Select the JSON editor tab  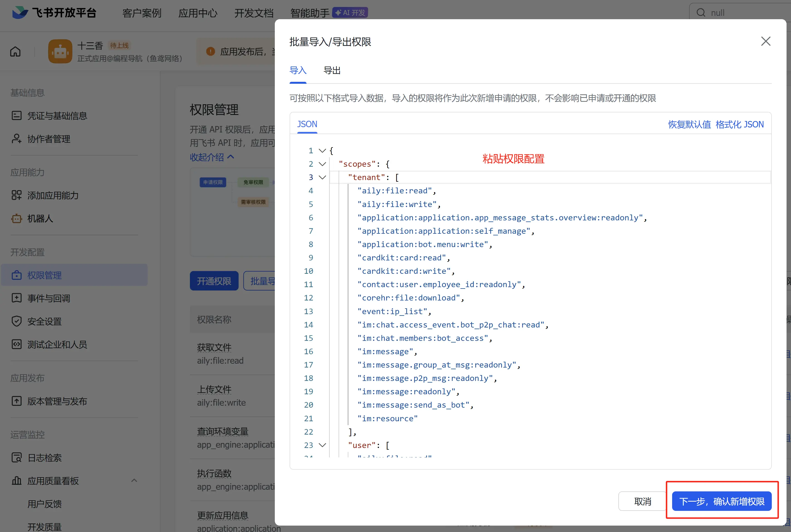(307, 124)
